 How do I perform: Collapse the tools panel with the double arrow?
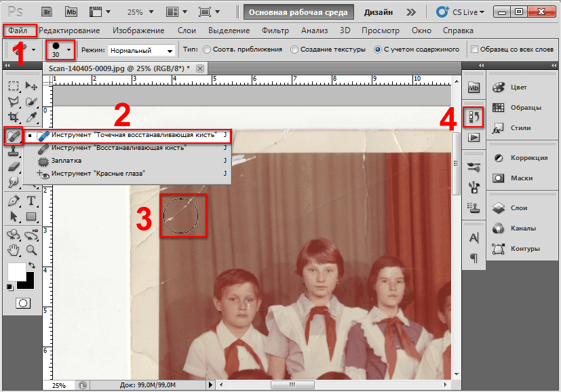click(7, 65)
